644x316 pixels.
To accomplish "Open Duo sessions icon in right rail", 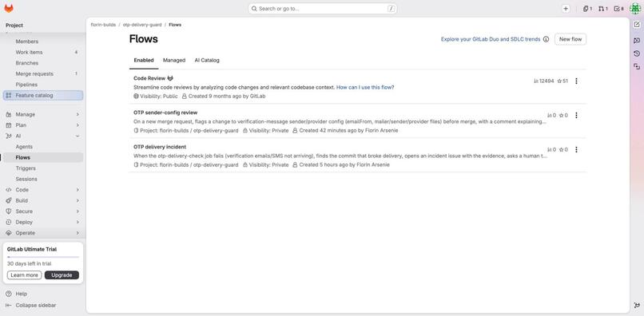I will tap(637, 66).
